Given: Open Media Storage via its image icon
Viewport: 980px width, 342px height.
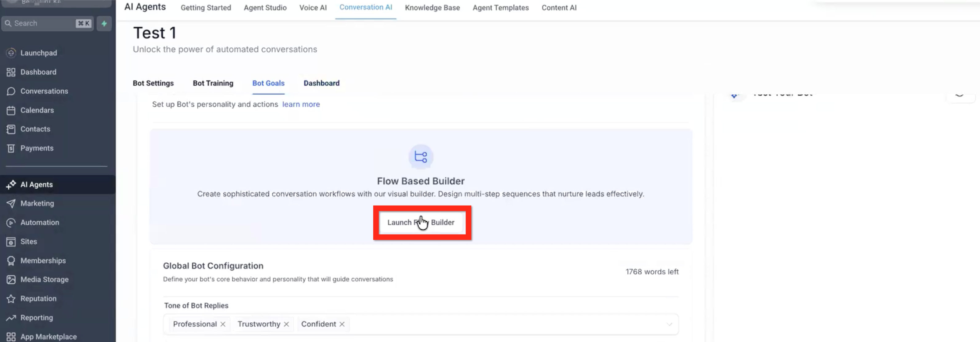Looking at the screenshot, I should 11,280.
